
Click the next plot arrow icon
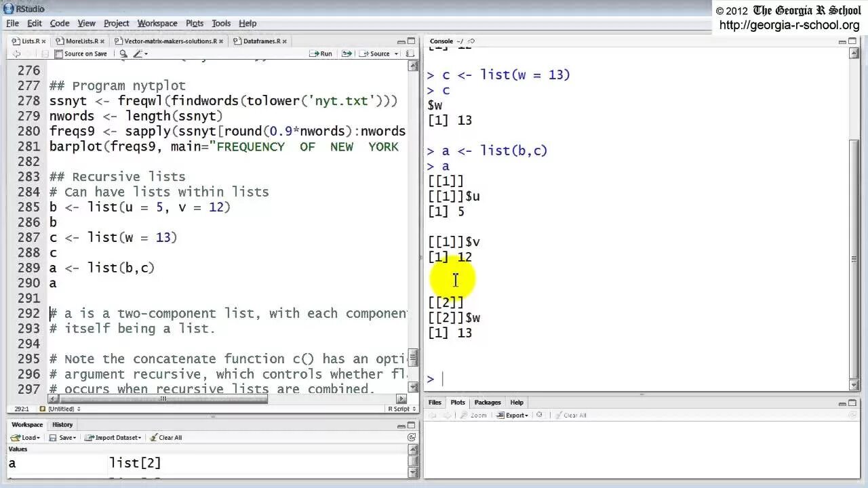pyautogui.click(x=447, y=415)
